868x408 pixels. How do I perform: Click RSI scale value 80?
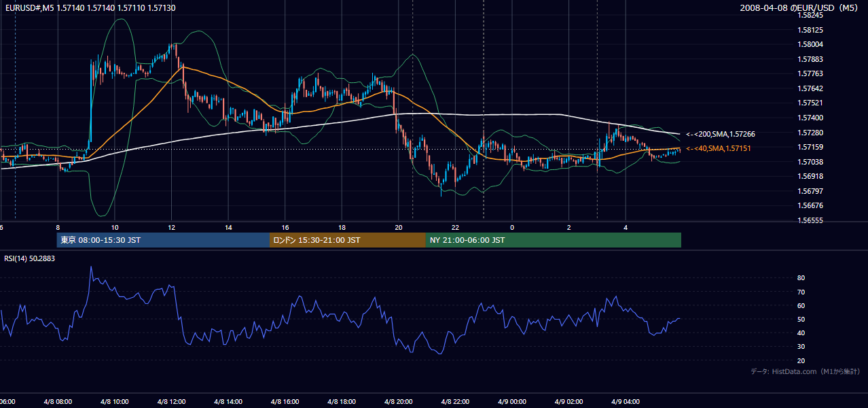[x=801, y=278]
